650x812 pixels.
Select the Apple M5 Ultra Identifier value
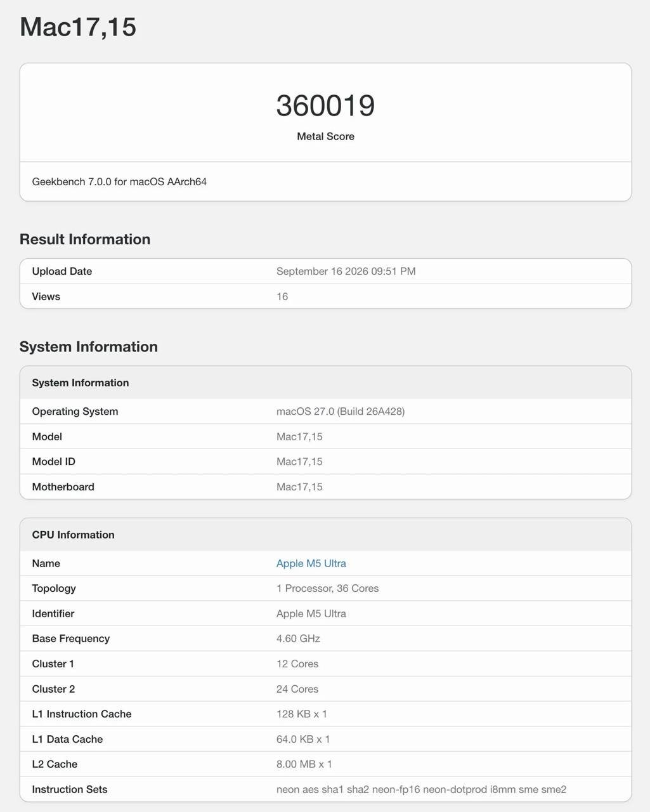pos(311,613)
